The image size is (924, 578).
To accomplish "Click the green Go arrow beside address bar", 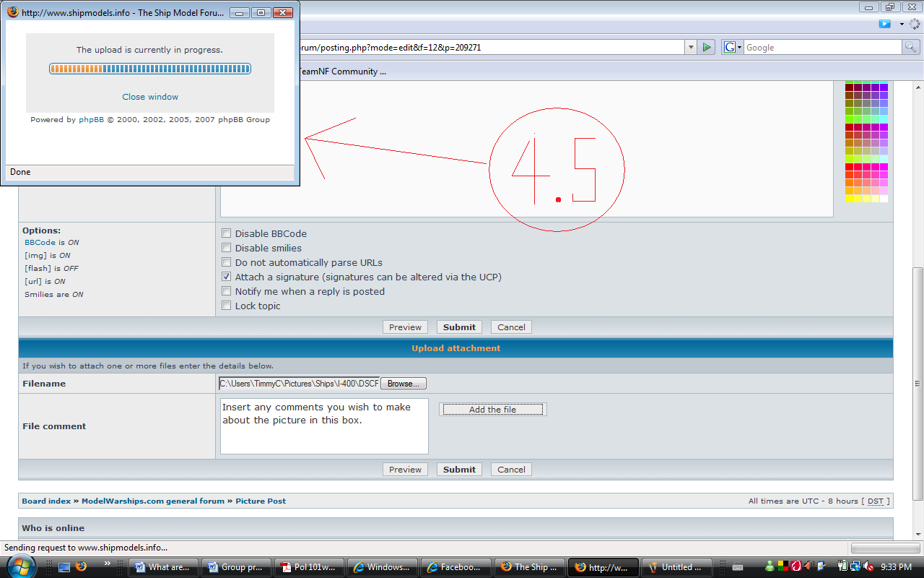I will pyautogui.click(x=707, y=47).
